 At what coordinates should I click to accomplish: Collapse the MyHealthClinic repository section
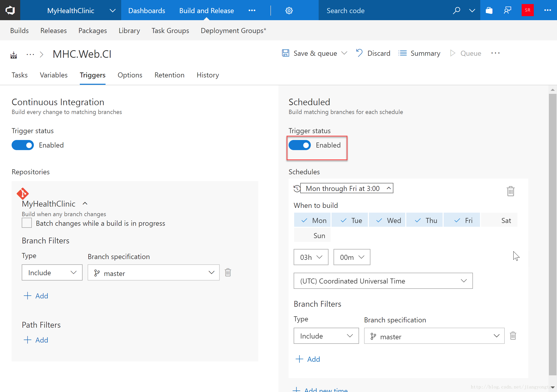(x=85, y=204)
